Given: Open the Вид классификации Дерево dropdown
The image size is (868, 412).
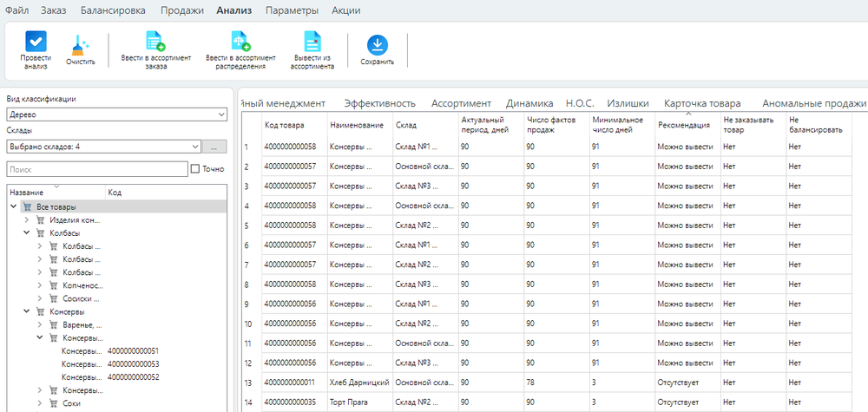Looking at the screenshot, I should pyautogui.click(x=117, y=114).
